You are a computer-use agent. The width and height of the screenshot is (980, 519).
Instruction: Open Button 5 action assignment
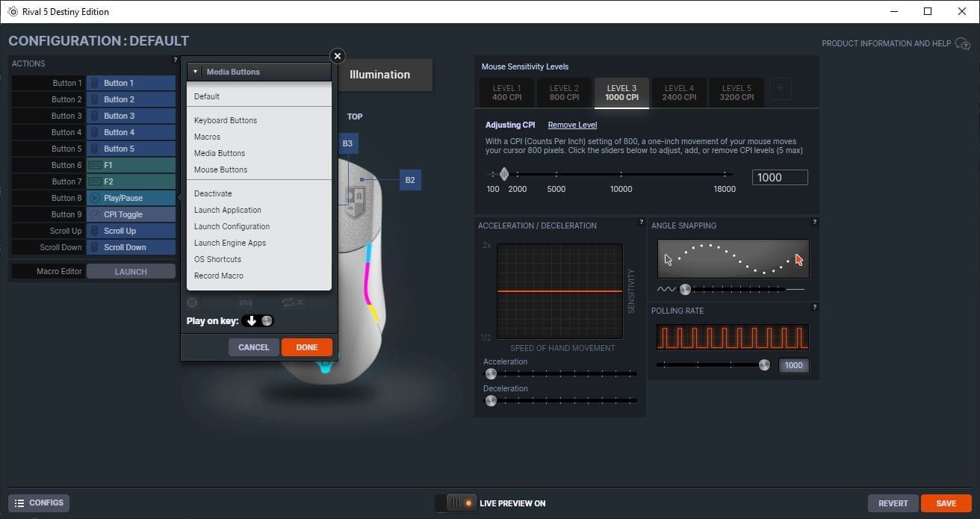(131, 149)
